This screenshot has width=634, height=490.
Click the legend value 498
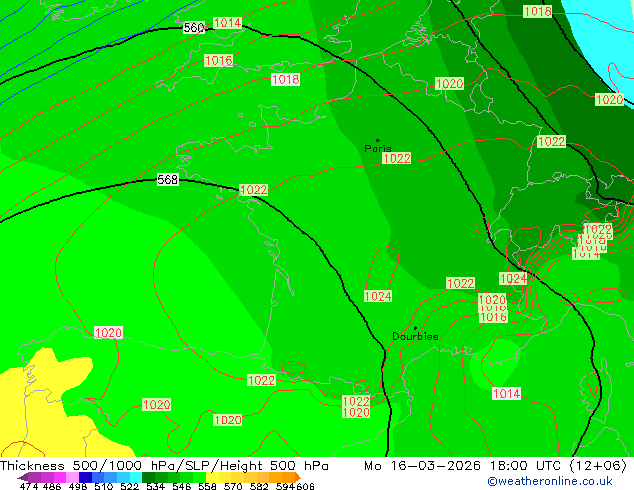click(78, 486)
